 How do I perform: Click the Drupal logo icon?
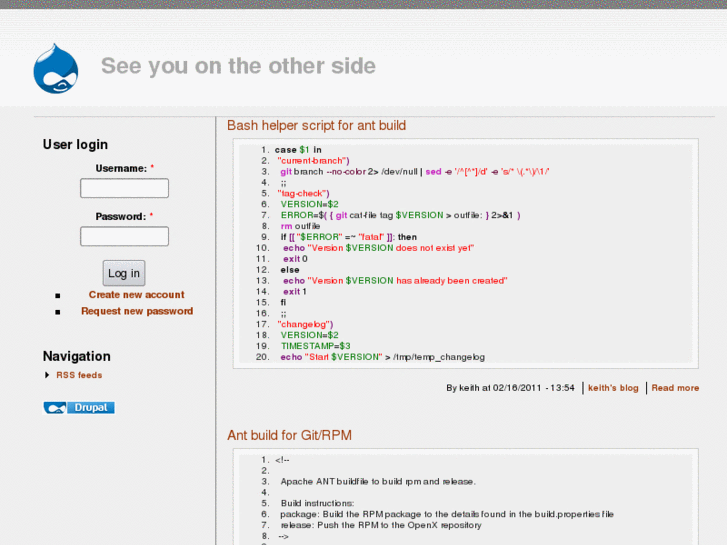pos(55,68)
